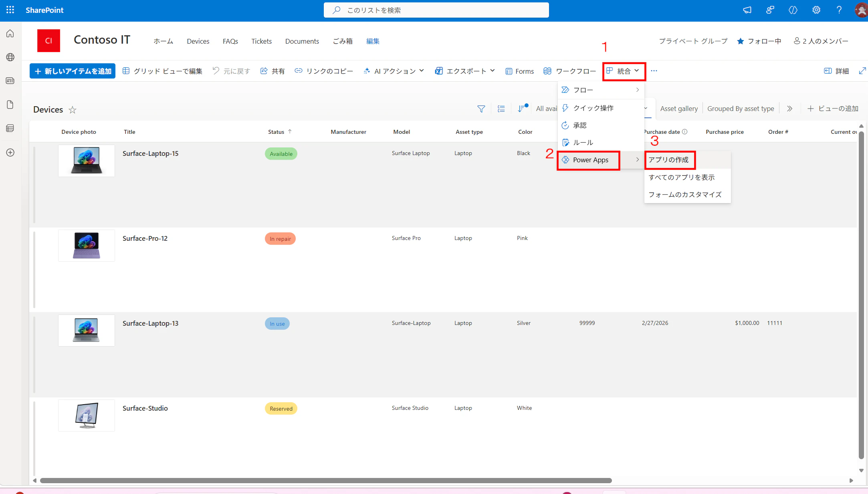868x494 pixels.
Task: Open the lists icon in left rail
Action: 10,128
